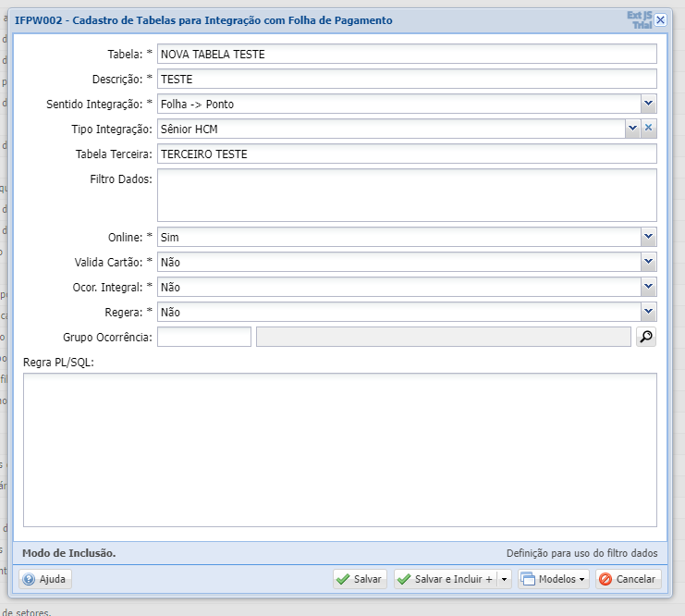This screenshot has width=685, height=616.
Task: Clear Tipo Integração with the X icon
Action: tap(649, 128)
